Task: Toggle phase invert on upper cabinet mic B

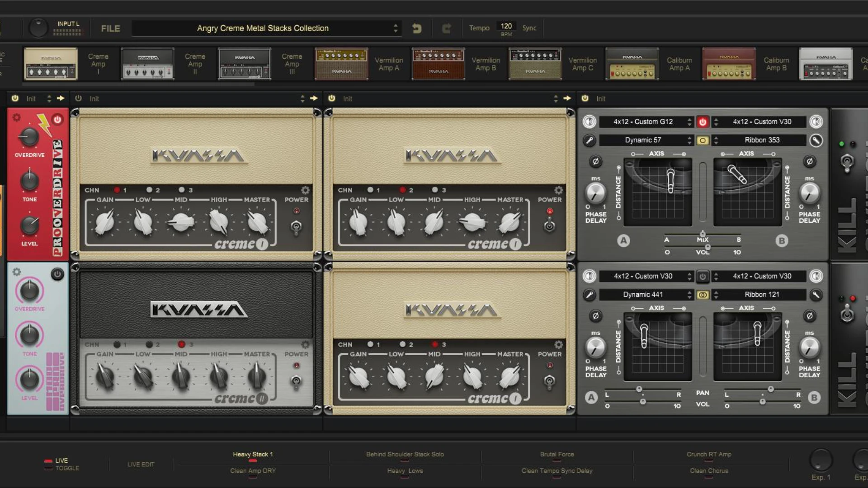Action: pyautogui.click(x=810, y=161)
